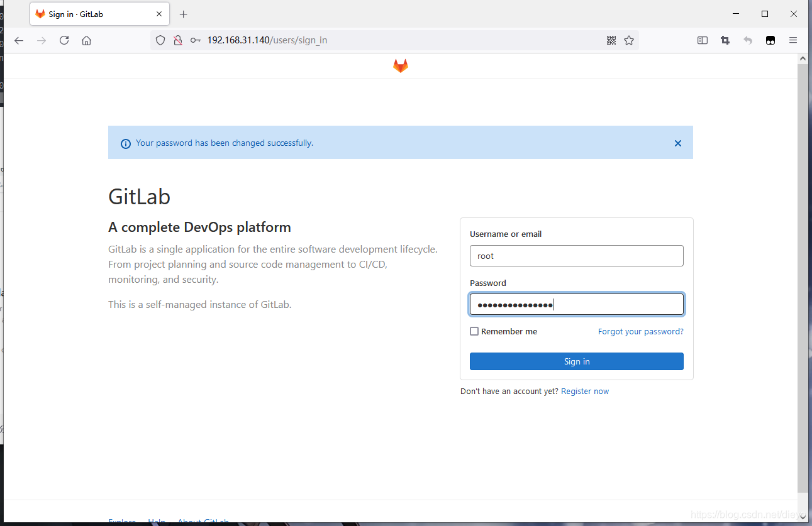Click the undo arrow toolbar icon

(748, 40)
